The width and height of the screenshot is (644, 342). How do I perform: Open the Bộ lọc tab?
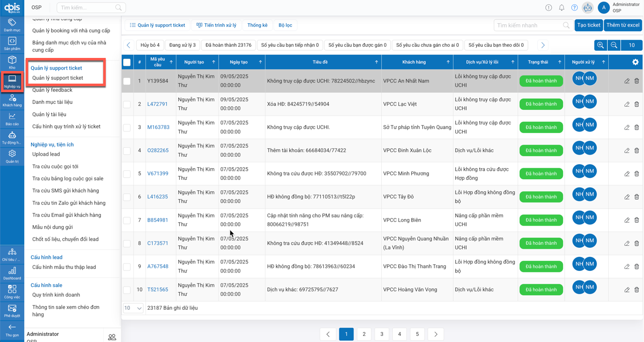[285, 25]
